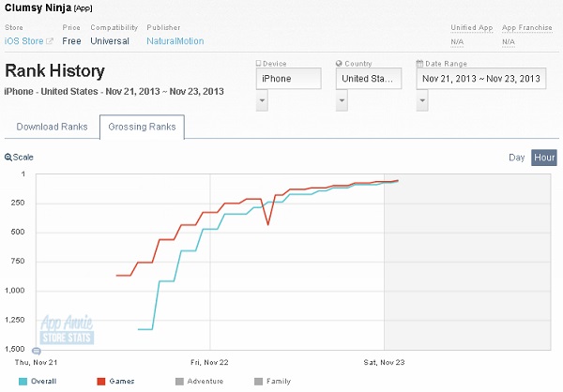Click the external link icon beside iOS Store
Screen dimensions: 563x392
pos(50,41)
